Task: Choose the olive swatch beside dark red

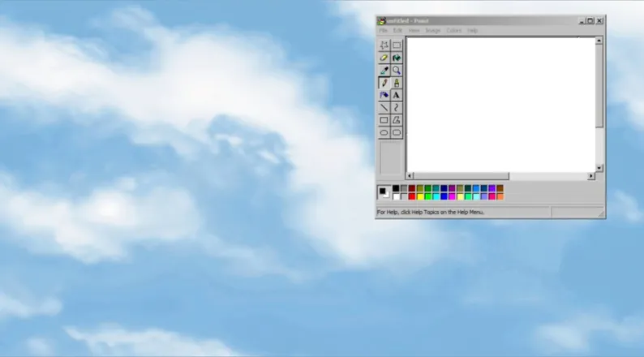Action: coord(420,188)
